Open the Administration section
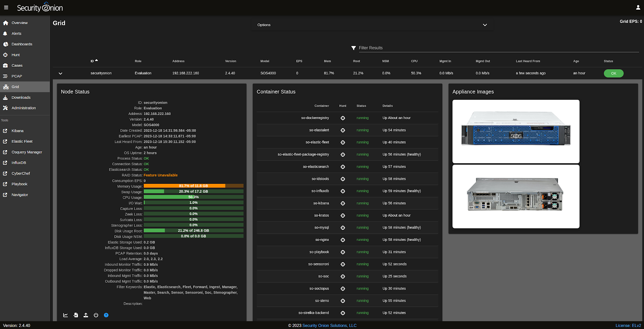 point(25,108)
